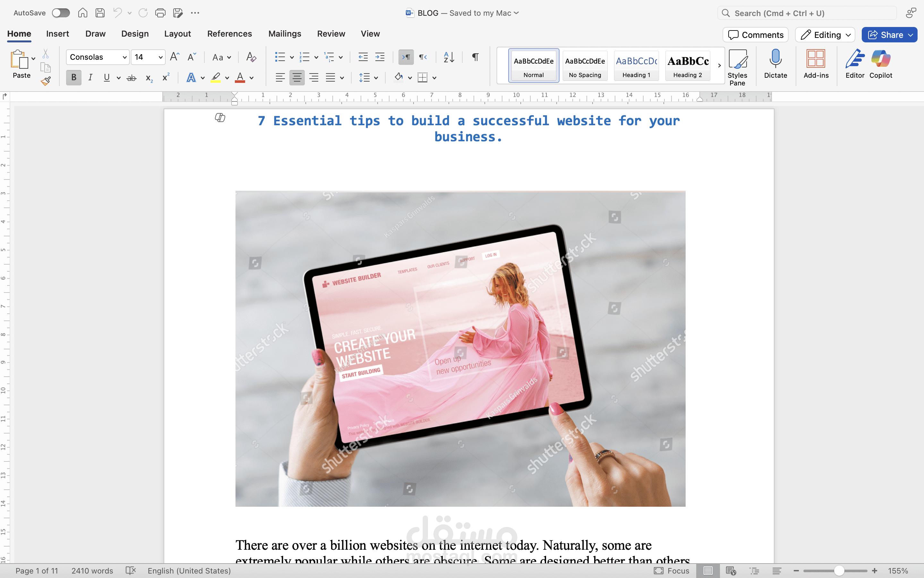Toggle italic formatting
Screen dimensions: 924x578
tap(90, 78)
